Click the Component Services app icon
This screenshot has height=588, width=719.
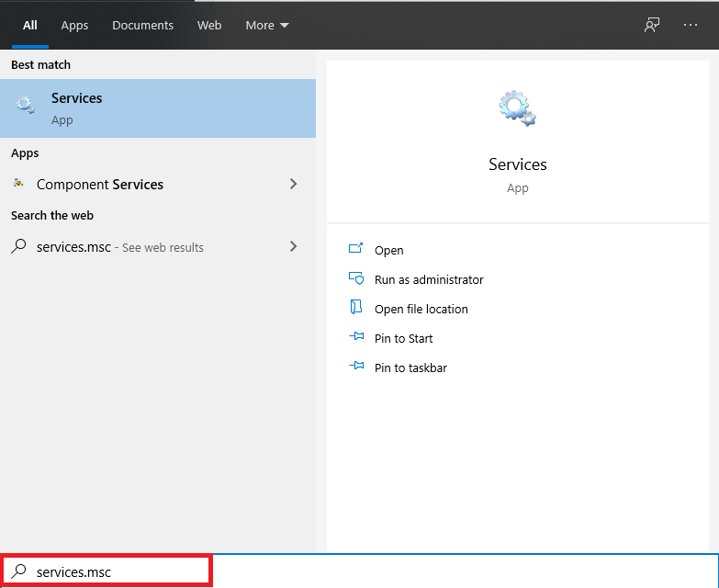click(18, 183)
